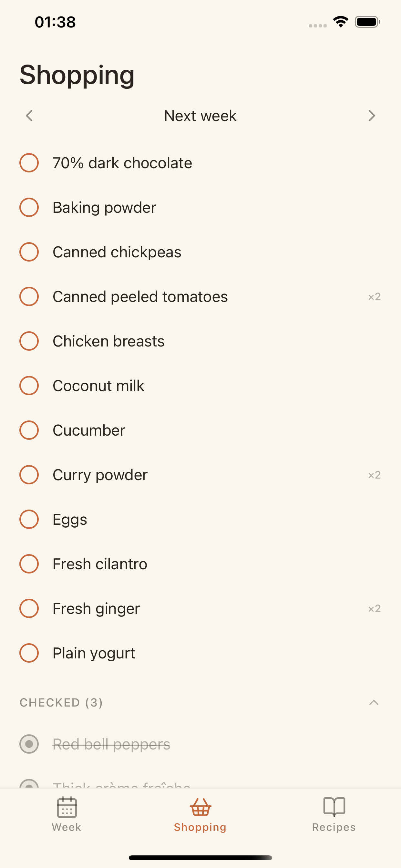Tap the x2 badge on Canned peeled tomatoes
The height and width of the screenshot is (868, 401).
(x=375, y=296)
